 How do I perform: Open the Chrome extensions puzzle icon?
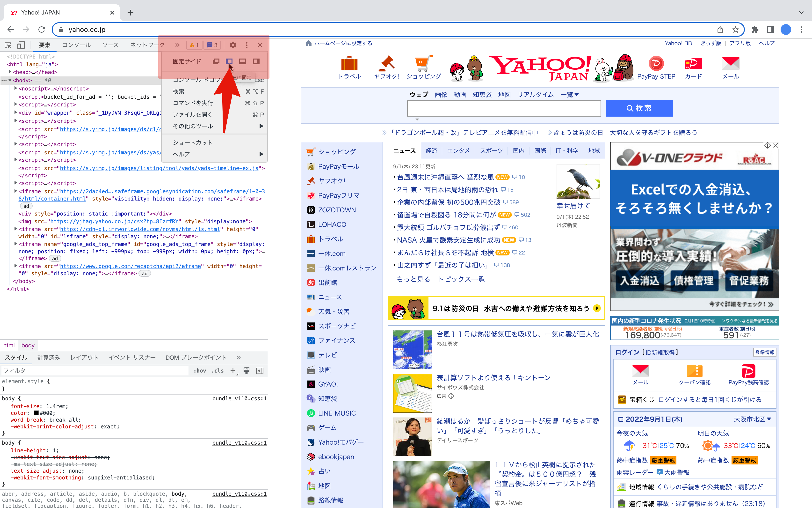755,30
